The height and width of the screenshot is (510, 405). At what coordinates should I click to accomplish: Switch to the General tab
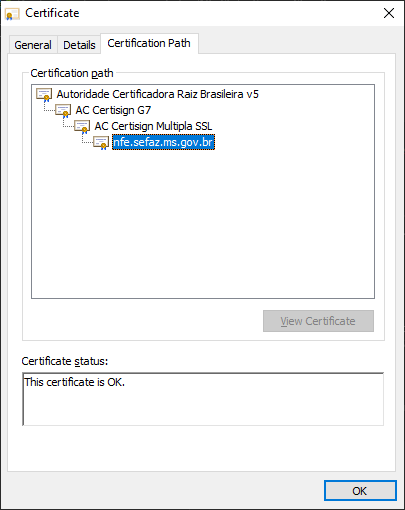pos(33,45)
